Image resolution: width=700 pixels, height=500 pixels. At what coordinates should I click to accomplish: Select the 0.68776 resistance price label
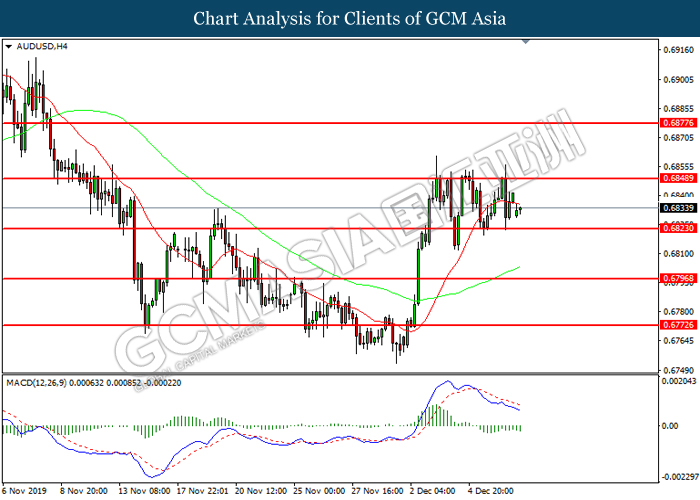679,123
